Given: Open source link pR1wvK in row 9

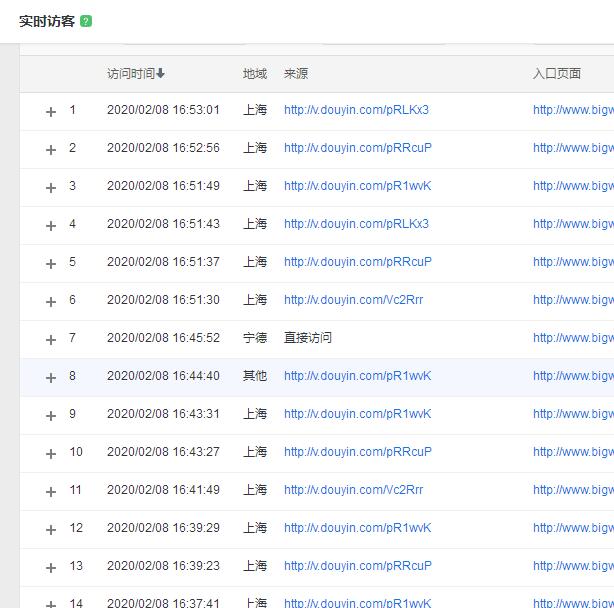Looking at the screenshot, I should (x=358, y=414).
